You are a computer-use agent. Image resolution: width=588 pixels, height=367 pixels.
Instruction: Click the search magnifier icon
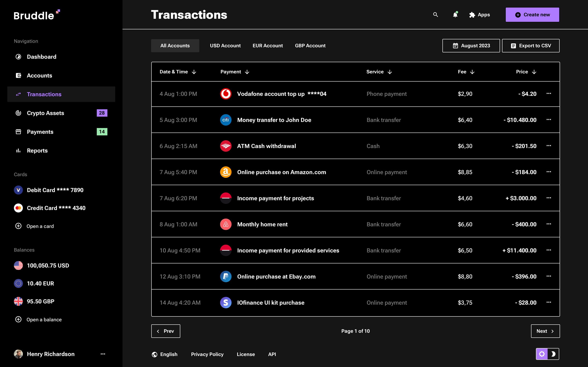pos(435,14)
